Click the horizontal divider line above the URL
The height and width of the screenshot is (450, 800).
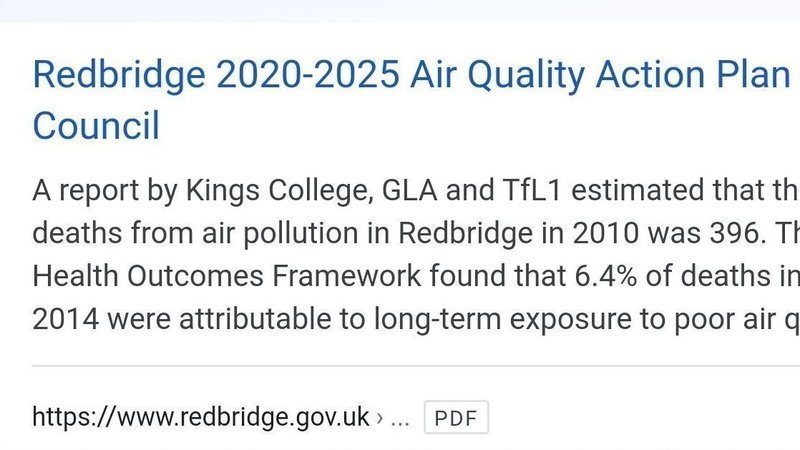coord(400,366)
